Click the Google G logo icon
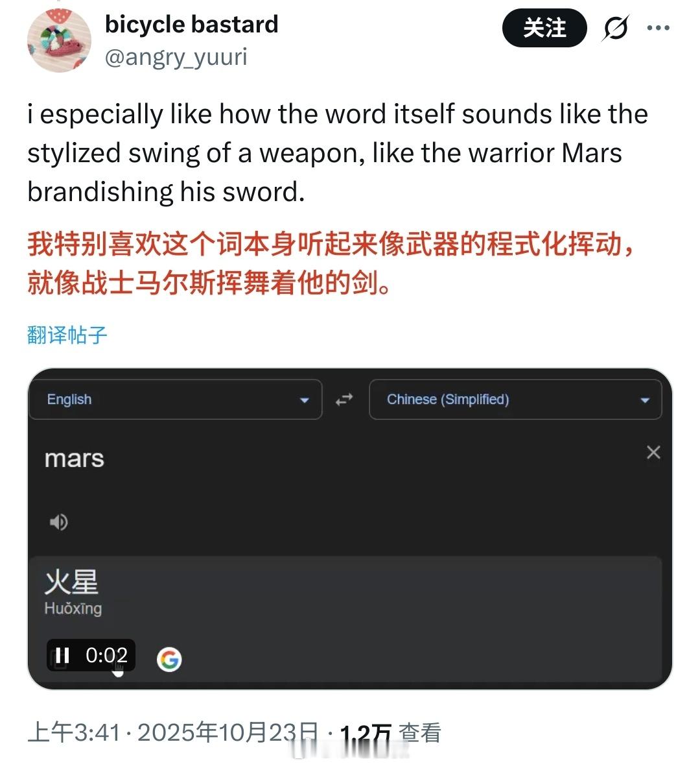This screenshot has height=766, width=700. pyautogui.click(x=169, y=660)
